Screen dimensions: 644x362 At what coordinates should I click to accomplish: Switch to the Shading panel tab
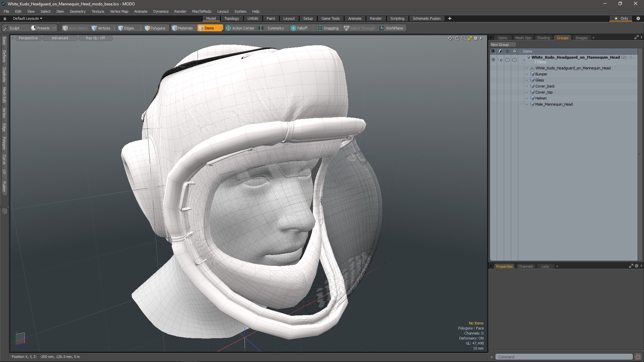click(x=543, y=38)
